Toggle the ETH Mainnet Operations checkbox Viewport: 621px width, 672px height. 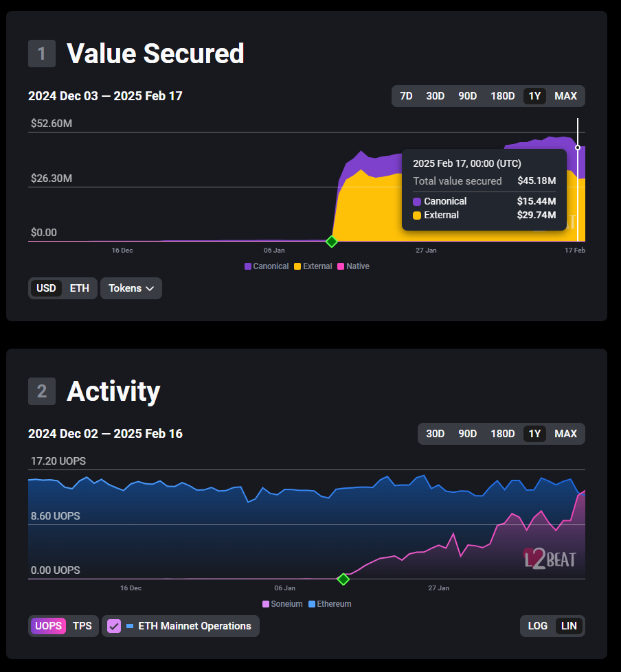[114, 626]
